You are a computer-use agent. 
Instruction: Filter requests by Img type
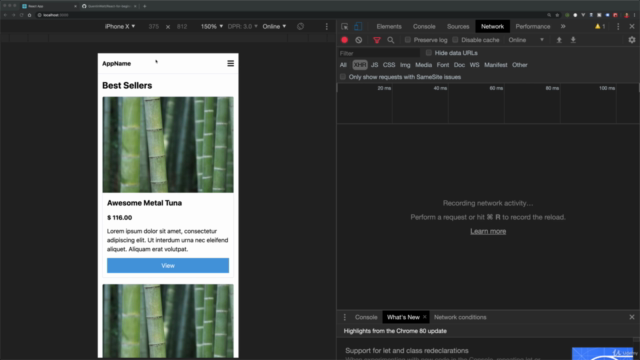pos(405,65)
